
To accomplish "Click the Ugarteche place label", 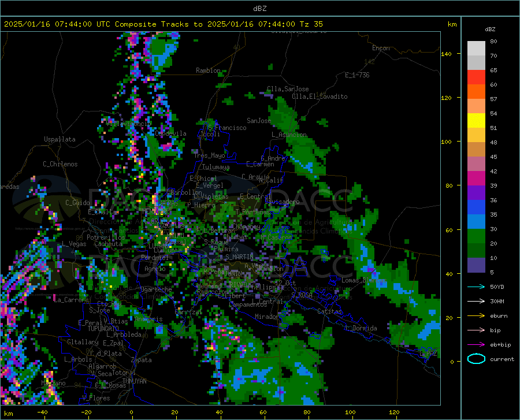I will point(156,289).
